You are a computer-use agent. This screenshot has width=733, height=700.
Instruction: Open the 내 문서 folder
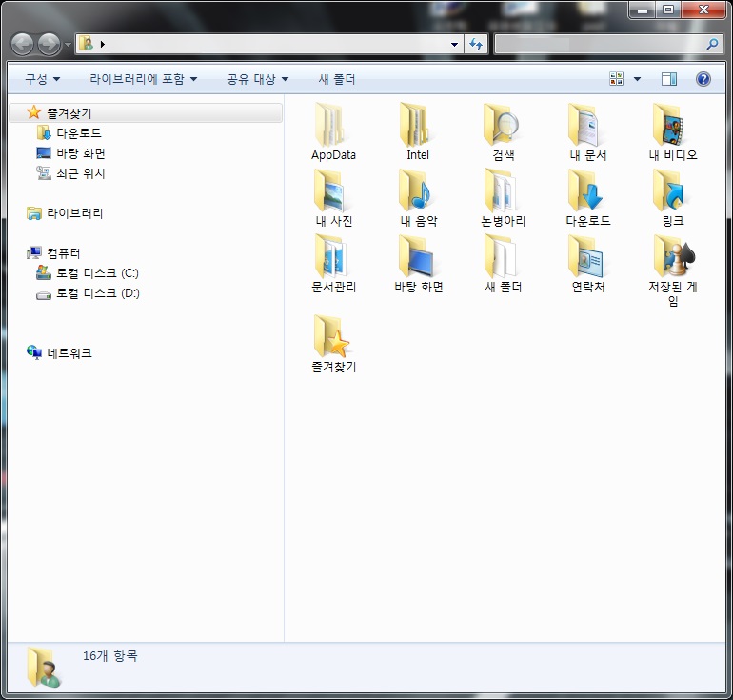click(587, 131)
